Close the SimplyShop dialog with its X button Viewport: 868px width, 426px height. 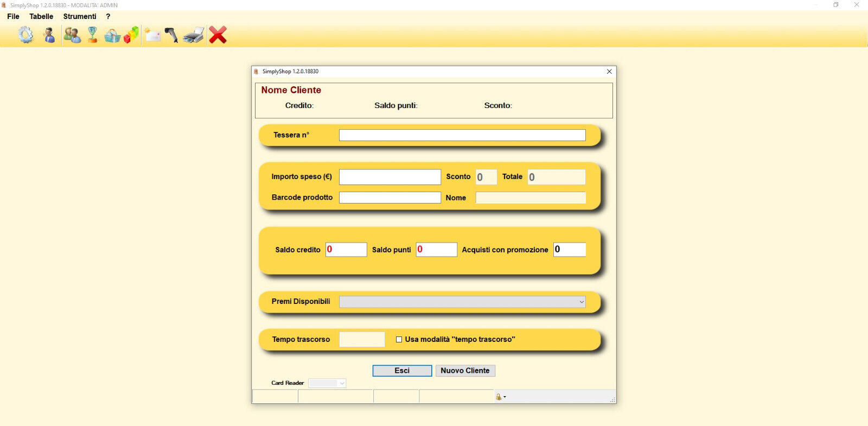coord(609,72)
